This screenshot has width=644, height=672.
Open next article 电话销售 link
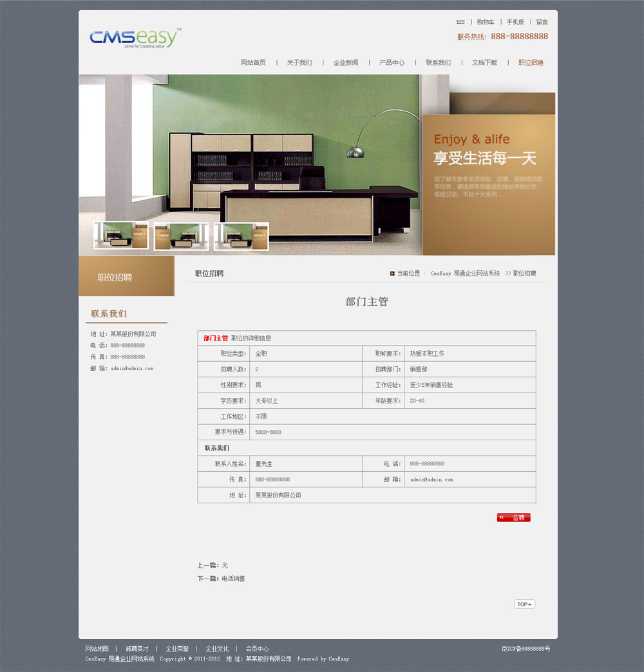pyautogui.click(x=233, y=579)
